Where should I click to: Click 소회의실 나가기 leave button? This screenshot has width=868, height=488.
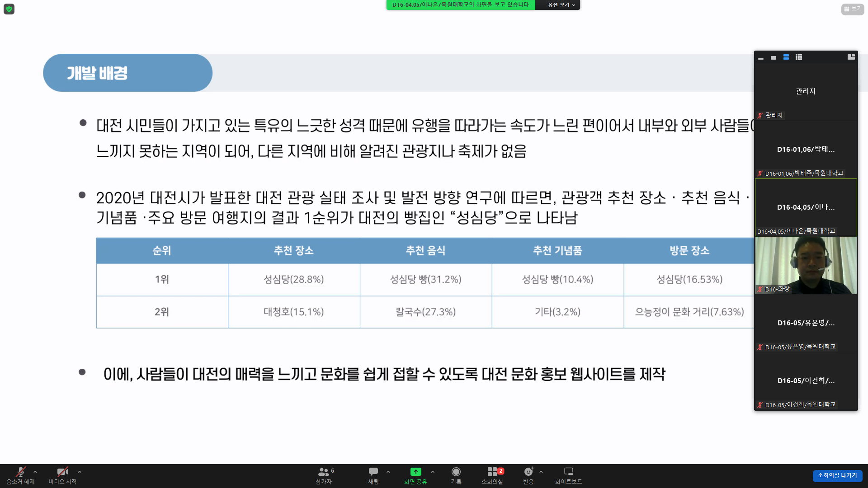pyautogui.click(x=837, y=475)
